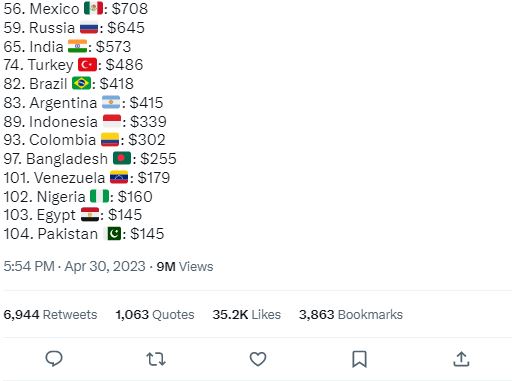Click the Turkey flag emoji

[x=87, y=65]
